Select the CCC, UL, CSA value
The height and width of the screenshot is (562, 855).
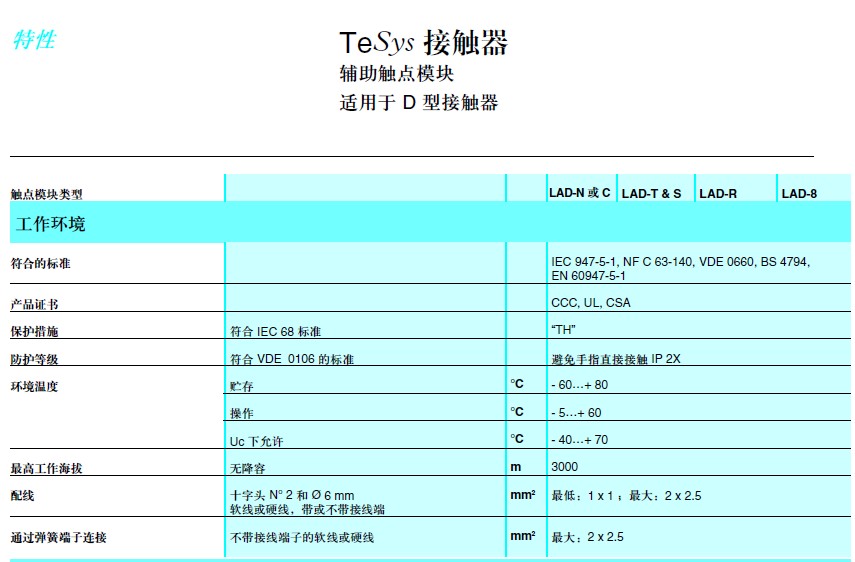[x=591, y=303]
